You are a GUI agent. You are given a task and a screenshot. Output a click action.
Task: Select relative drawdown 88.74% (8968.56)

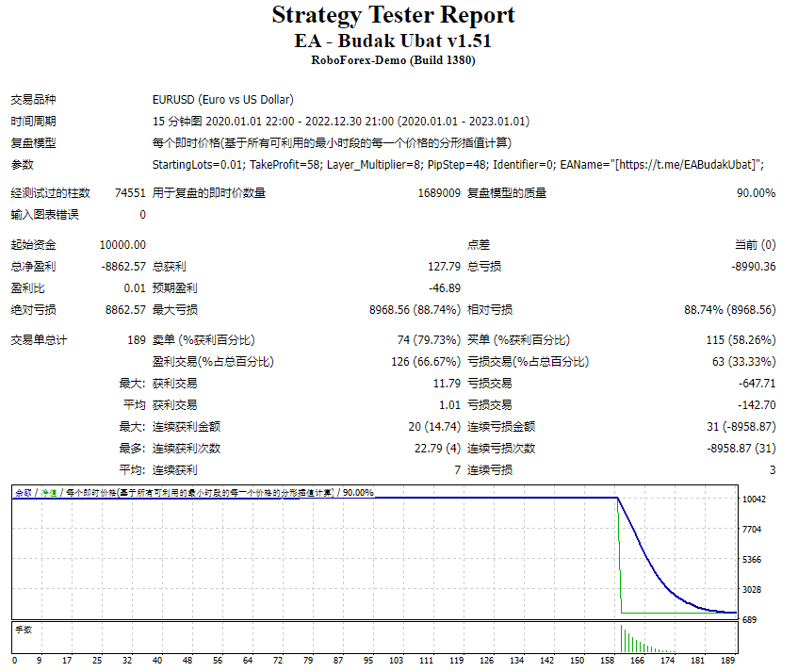tap(730, 309)
